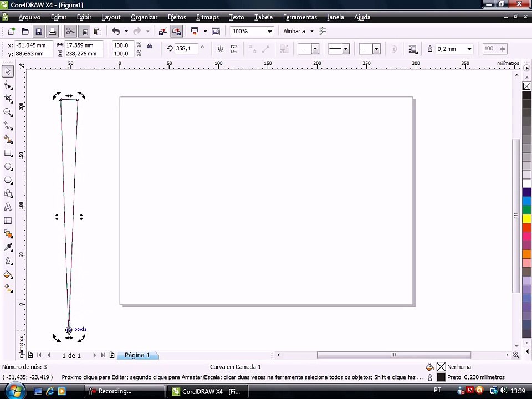Select the Smart Fill tool
This screenshot has width=532, height=399.
tap(8, 140)
